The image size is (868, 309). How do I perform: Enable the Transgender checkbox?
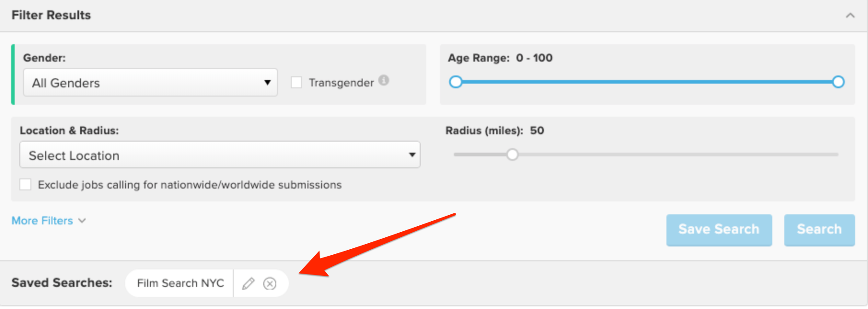296,83
